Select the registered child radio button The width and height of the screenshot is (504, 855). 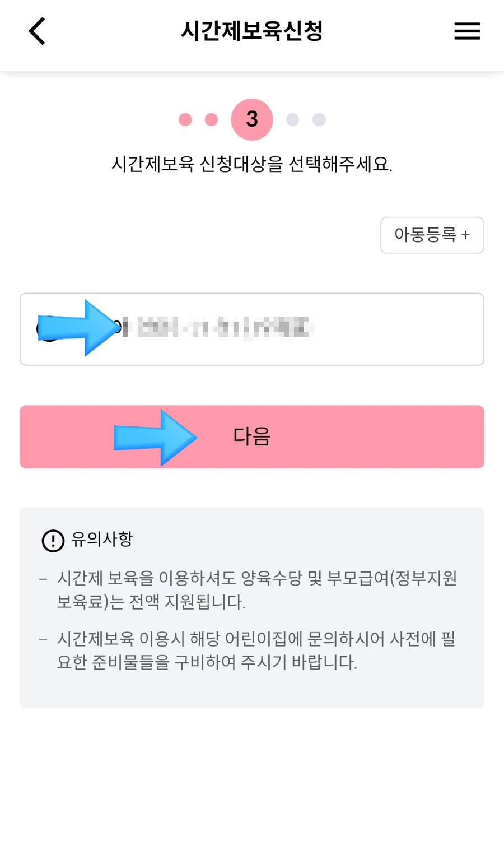[48, 329]
